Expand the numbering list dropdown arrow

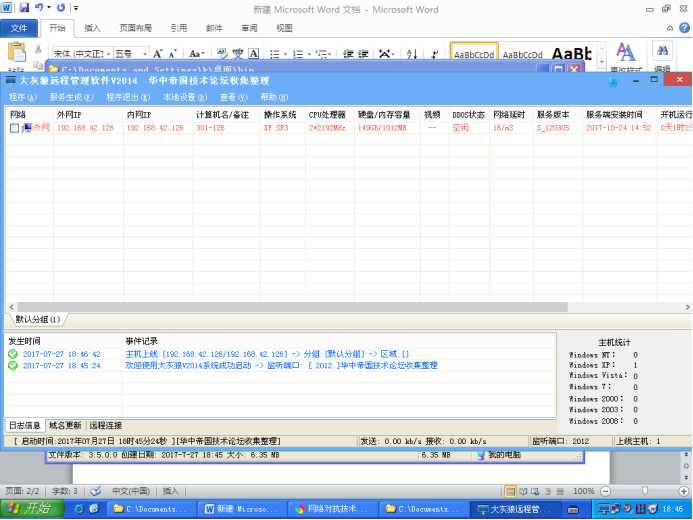click(x=309, y=54)
